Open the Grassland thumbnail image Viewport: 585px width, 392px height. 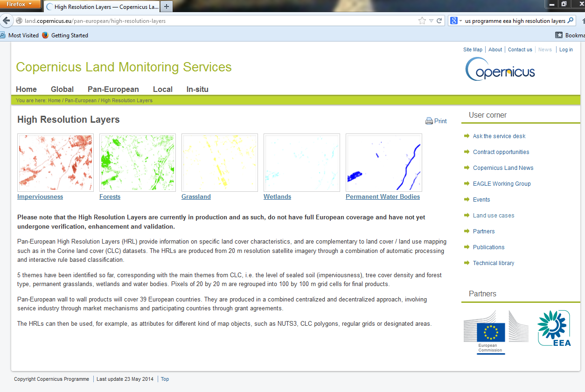tap(220, 162)
